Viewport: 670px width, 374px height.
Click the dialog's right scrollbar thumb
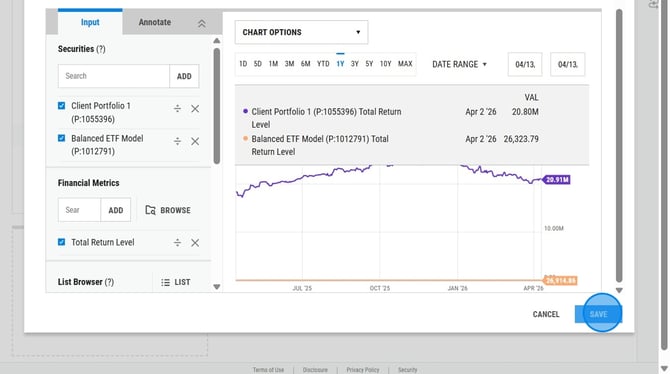click(619, 146)
